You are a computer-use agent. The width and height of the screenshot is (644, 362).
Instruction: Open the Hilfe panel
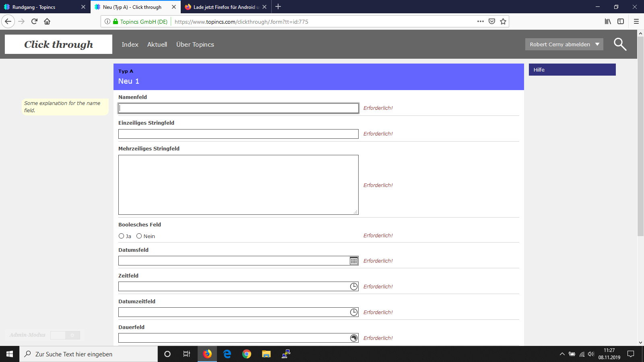point(572,70)
